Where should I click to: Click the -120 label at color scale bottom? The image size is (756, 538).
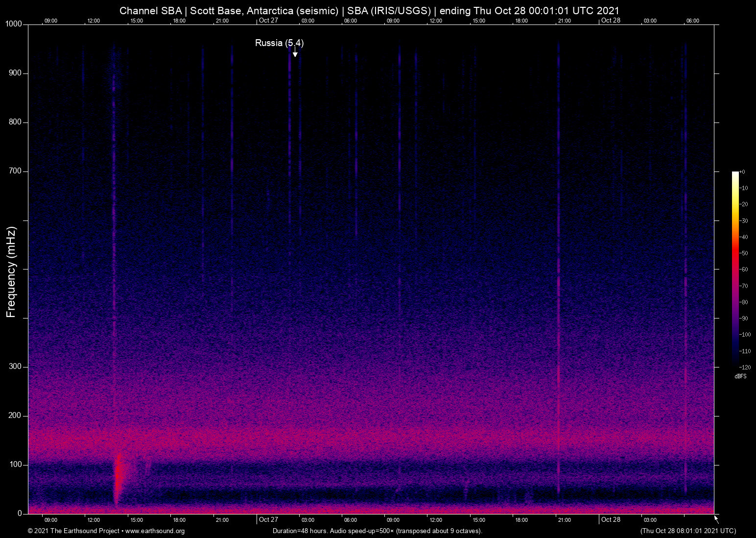pyautogui.click(x=744, y=367)
